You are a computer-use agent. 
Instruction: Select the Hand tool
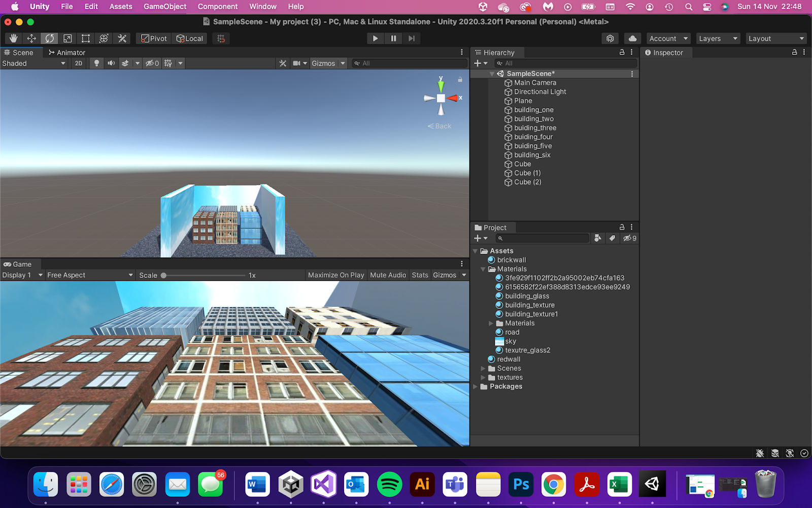pos(13,39)
